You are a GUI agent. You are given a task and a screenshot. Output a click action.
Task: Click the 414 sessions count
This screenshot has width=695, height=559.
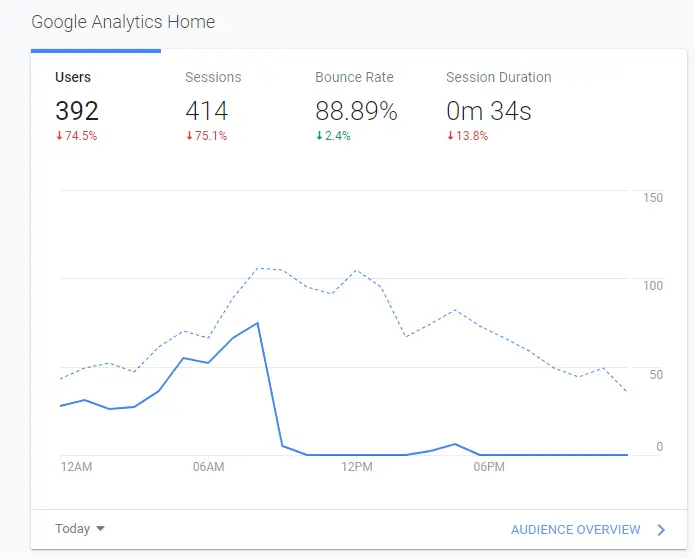pos(207,111)
